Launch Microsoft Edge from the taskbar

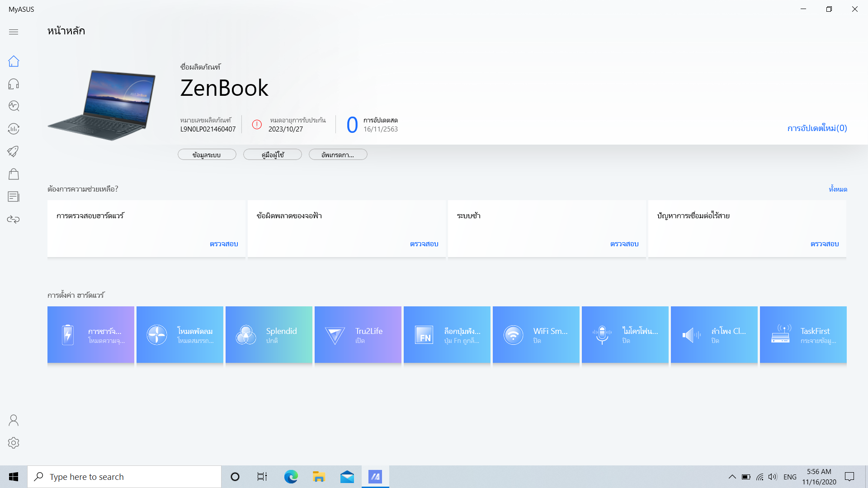pyautogui.click(x=291, y=477)
